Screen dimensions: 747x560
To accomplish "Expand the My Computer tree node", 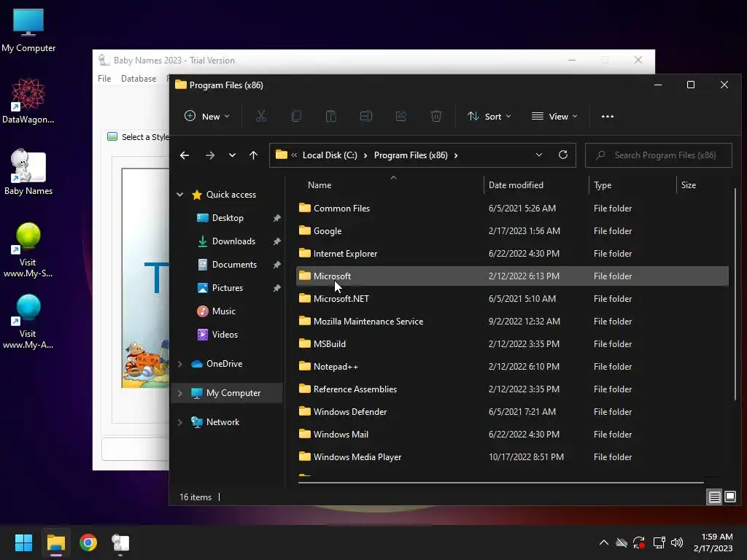I will pyautogui.click(x=180, y=393).
